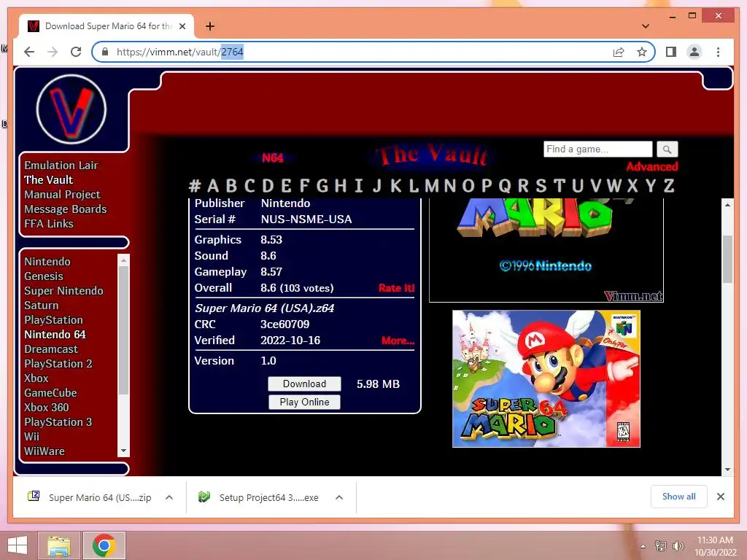Image resolution: width=747 pixels, height=560 pixels.
Task: Click the padlock site info icon
Action: (x=105, y=52)
